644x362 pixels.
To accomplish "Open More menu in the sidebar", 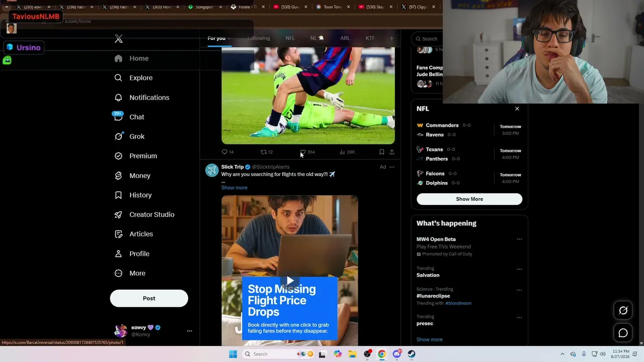I will [x=130, y=274].
